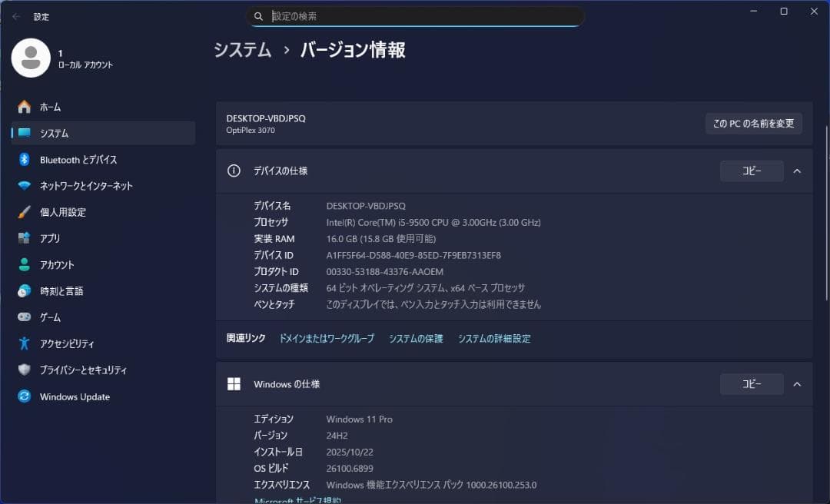
Task: Collapse the デバイスの仕様 section
Action: [x=797, y=171]
